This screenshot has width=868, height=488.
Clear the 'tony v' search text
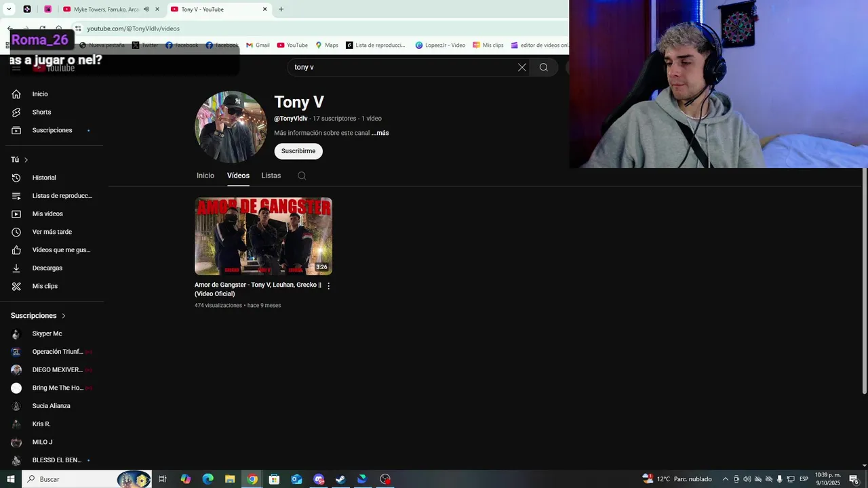tap(521, 67)
